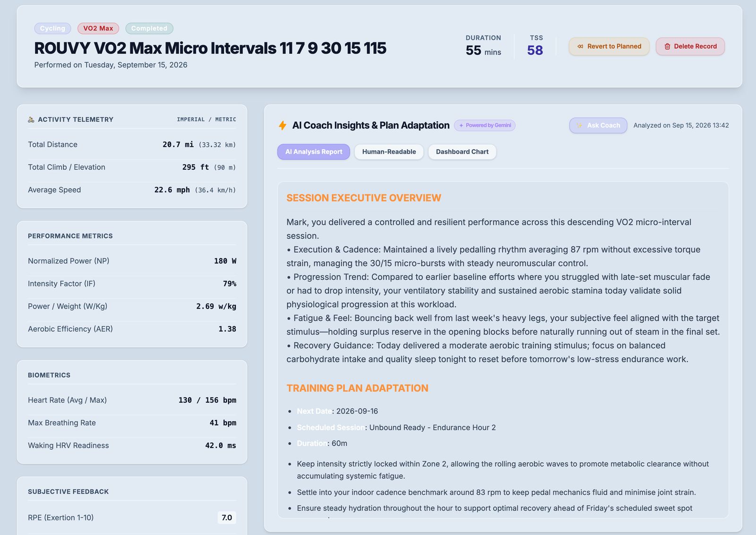Click the Normalized Power value 180 W

225,261
